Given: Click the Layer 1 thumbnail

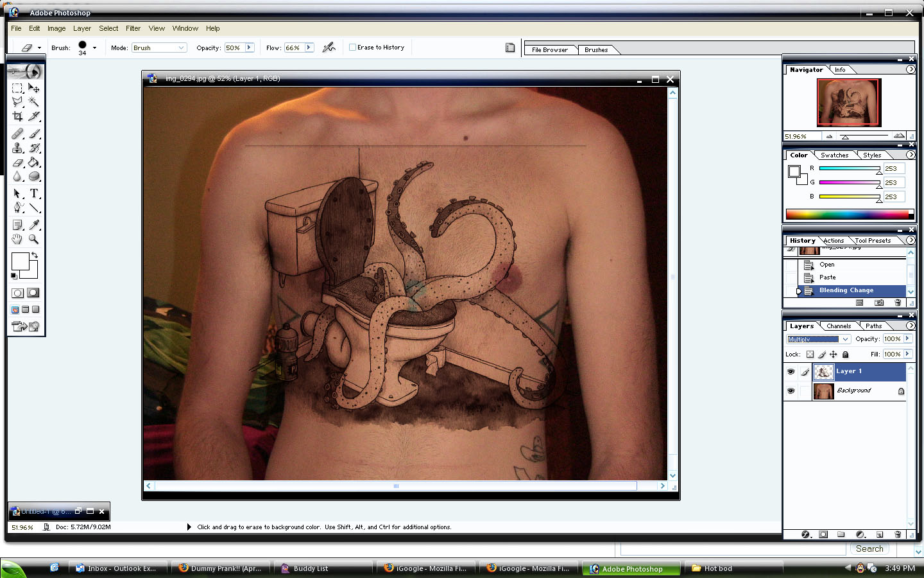Looking at the screenshot, I should (x=823, y=372).
